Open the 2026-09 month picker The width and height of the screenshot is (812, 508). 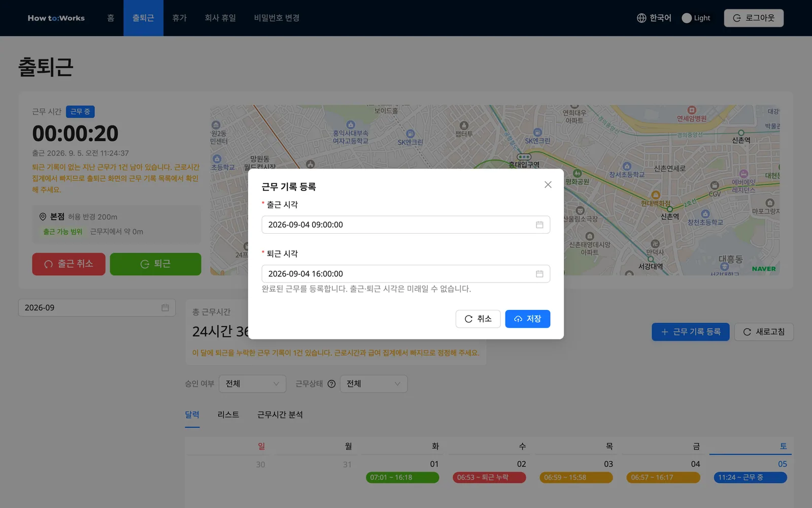tap(97, 308)
